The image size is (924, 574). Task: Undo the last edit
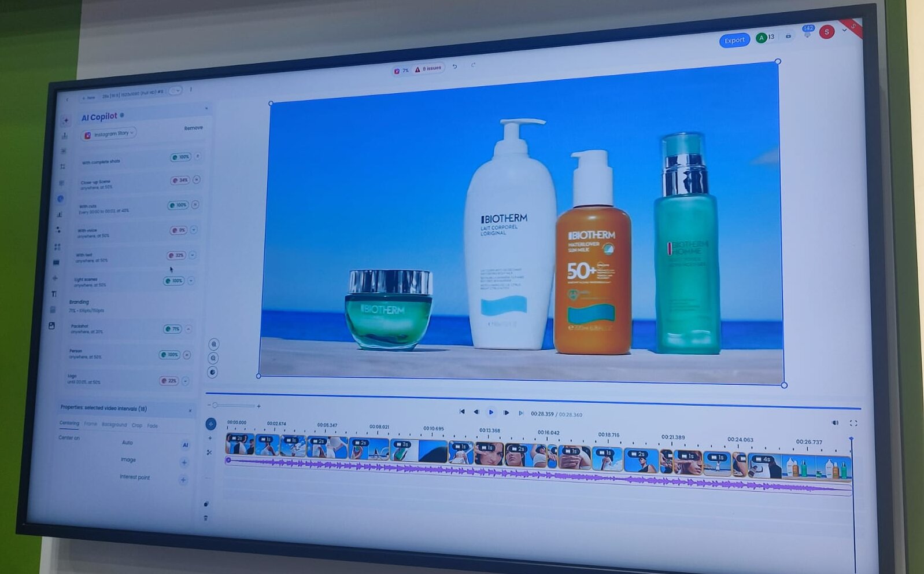[455, 67]
